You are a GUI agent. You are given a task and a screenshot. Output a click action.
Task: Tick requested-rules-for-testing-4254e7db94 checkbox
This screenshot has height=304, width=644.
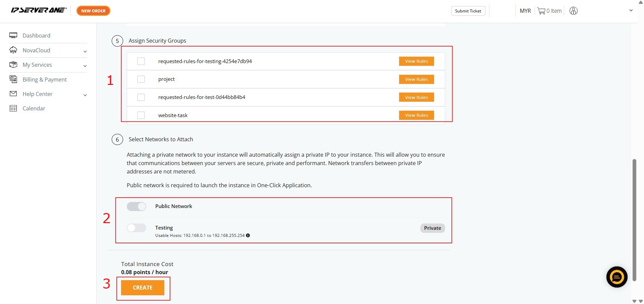tap(141, 61)
